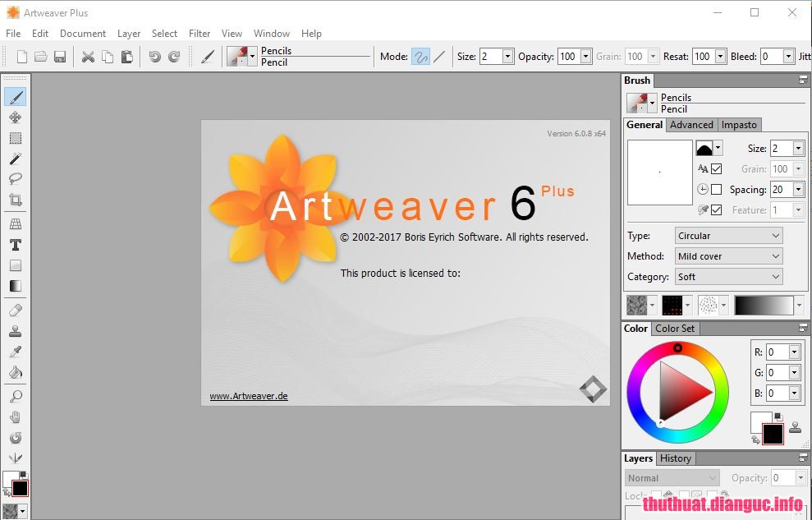Select the Gradient tool
Image resolution: width=812 pixels, height=520 pixels.
[16, 286]
